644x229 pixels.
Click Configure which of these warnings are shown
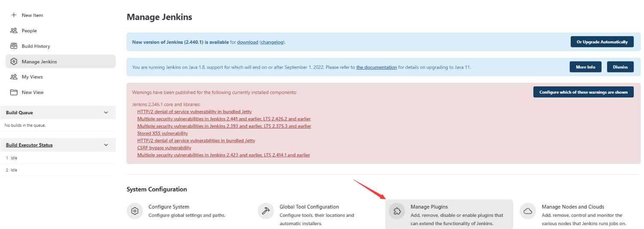584,92
